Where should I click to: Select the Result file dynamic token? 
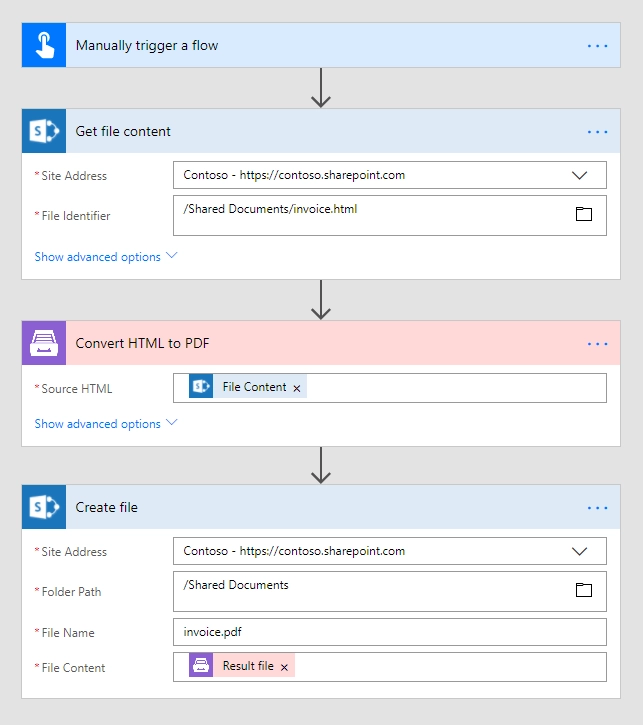[x=242, y=665]
